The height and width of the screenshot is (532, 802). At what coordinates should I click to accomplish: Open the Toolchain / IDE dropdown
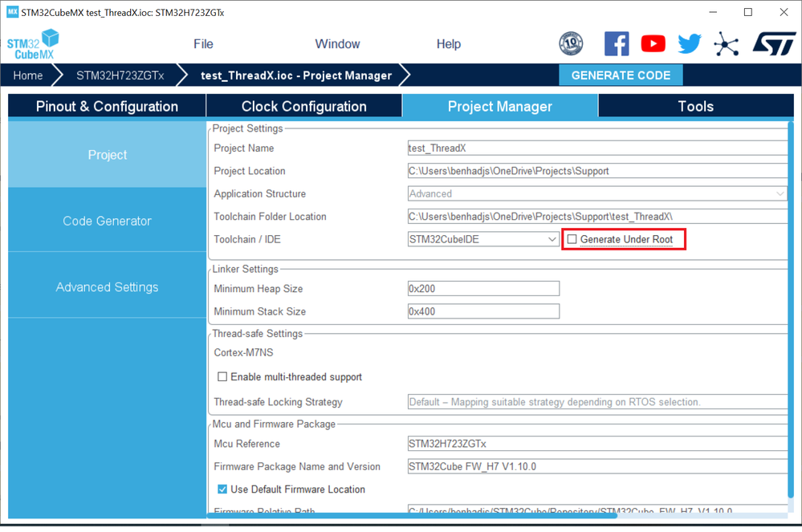click(x=482, y=239)
